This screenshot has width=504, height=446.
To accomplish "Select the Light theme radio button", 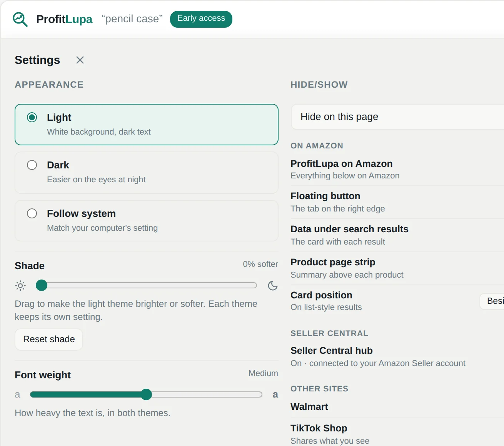I will [32, 117].
